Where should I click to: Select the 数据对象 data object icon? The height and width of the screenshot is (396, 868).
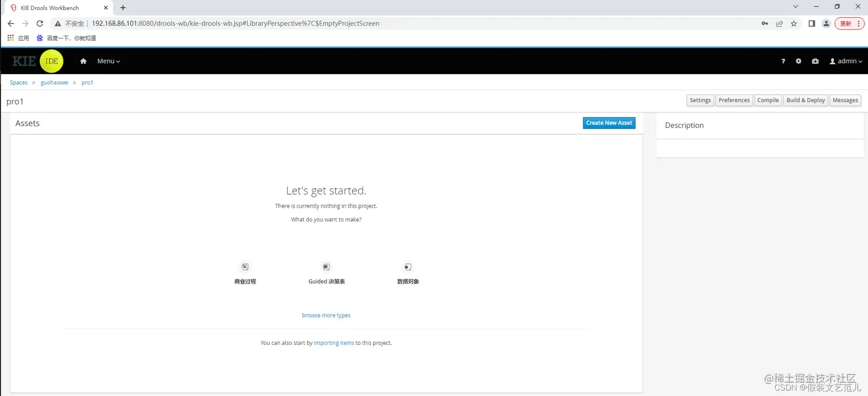408,267
